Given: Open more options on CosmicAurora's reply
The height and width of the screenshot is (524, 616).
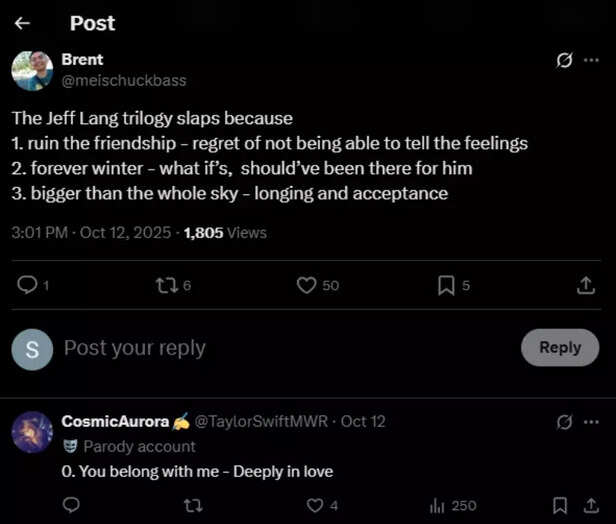Looking at the screenshot, I should 592,422.
